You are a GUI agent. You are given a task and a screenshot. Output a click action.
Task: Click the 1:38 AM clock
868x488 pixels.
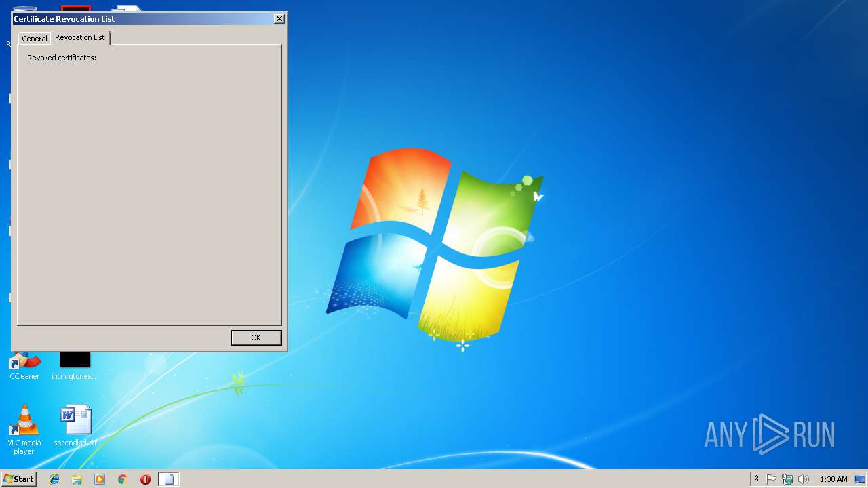pos(833,479)
